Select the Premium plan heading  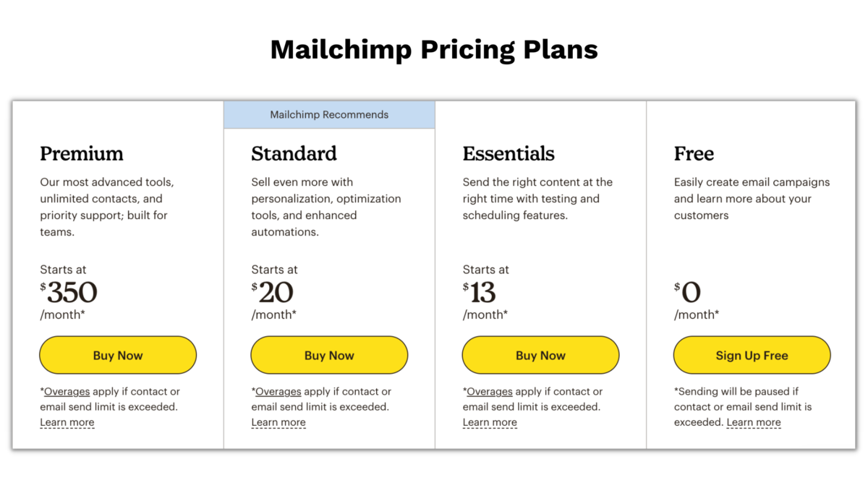point(82,153)
